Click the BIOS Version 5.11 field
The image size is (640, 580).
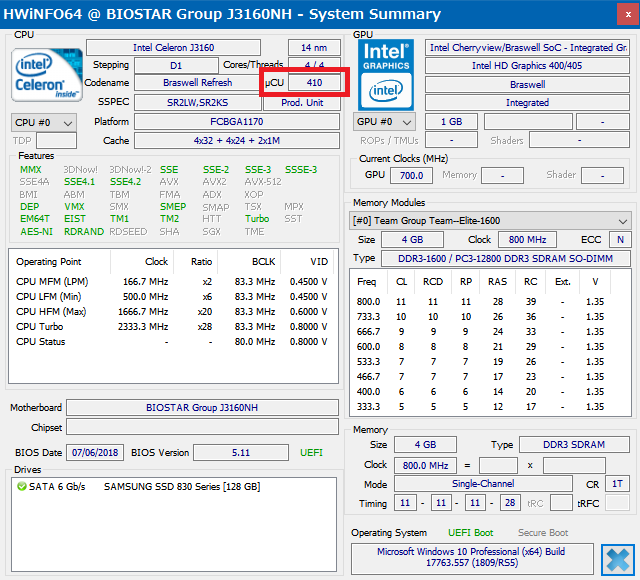[x=240, y=453]
